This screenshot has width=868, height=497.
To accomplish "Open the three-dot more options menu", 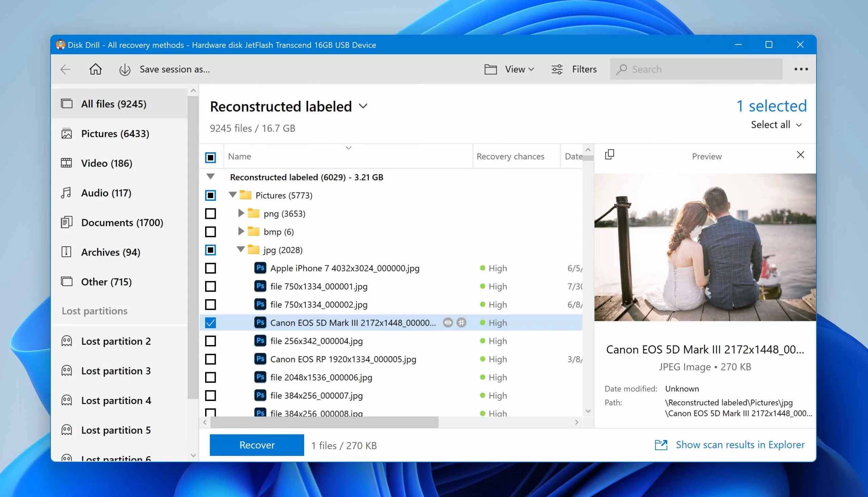I will point(801,69).
